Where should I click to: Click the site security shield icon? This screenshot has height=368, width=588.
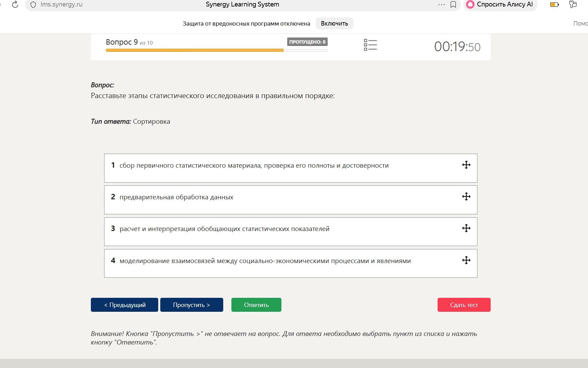click(33, 5)
